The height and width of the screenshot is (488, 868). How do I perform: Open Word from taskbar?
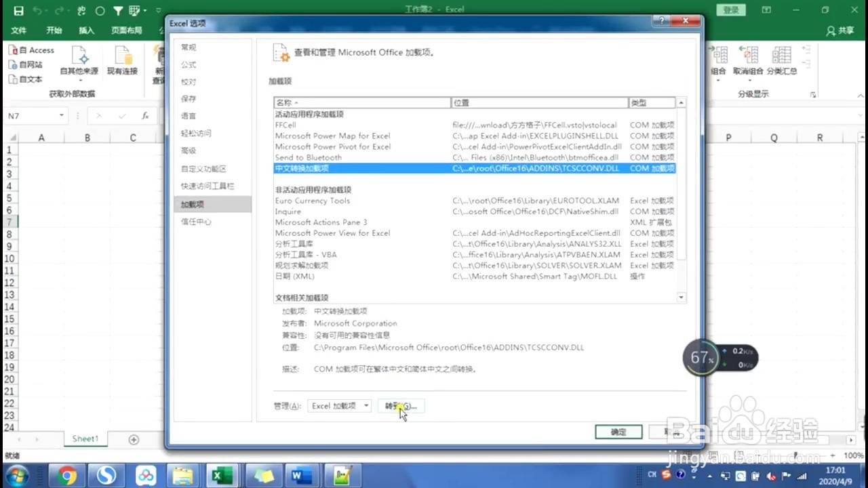tap(301, 476)
